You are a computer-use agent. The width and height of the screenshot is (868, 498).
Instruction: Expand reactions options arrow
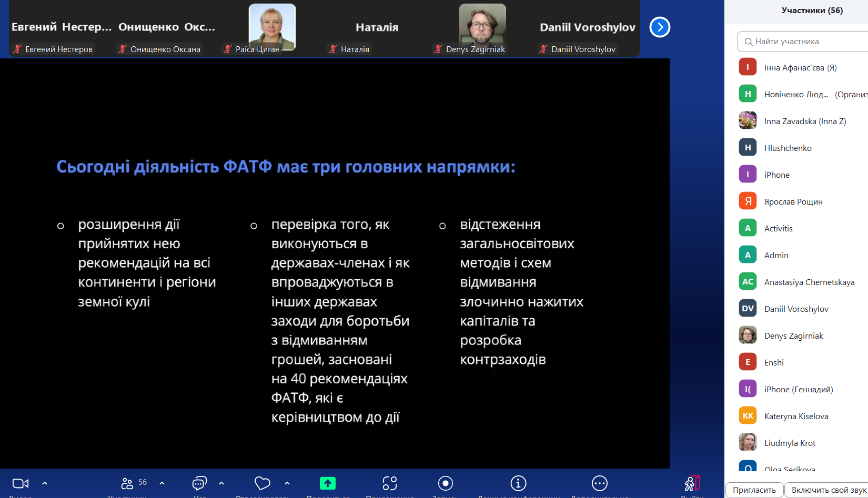[287, 483]
